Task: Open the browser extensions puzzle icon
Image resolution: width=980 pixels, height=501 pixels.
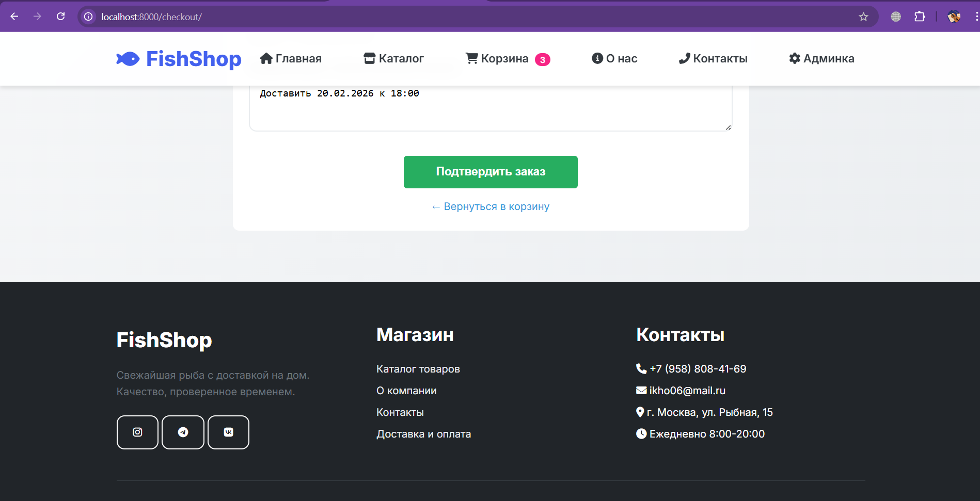Action: pyautogui.click(x=920, y=16)
